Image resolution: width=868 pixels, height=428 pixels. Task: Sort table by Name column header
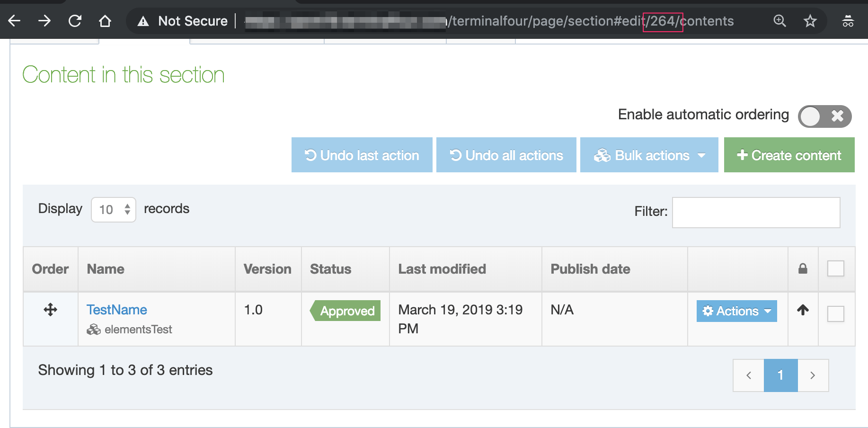click(x=106, y=269)
